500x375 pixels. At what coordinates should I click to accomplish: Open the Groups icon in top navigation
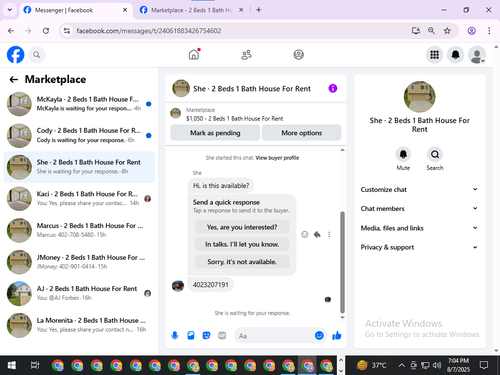point(298,54)
